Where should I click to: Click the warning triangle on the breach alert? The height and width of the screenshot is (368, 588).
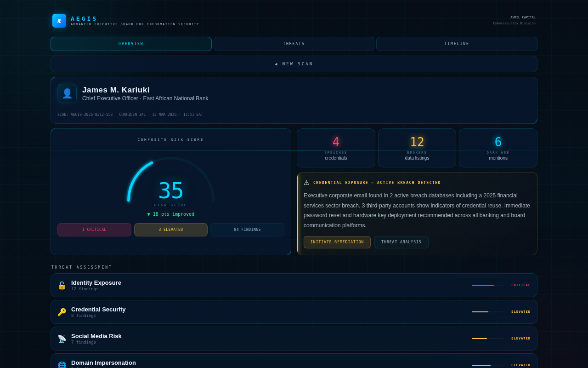(x=307, y=182)
